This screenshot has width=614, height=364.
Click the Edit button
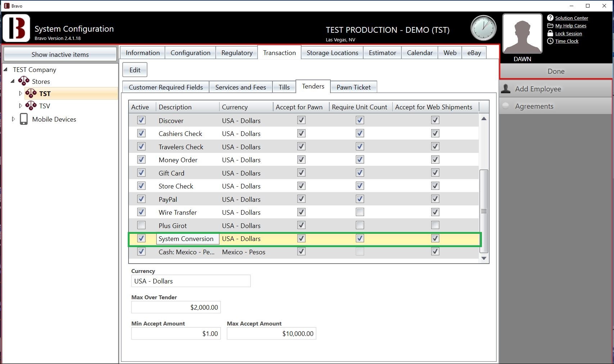click(x=135, y=70)
